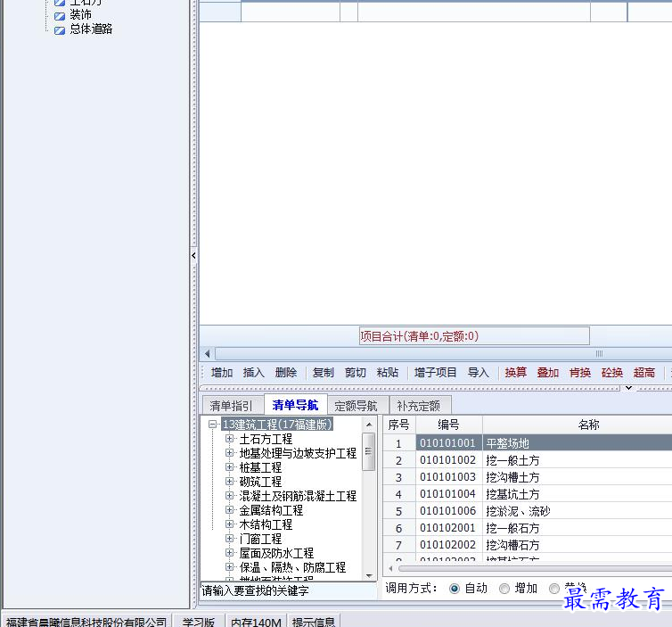Click the red 换算 button

[515, 372]
